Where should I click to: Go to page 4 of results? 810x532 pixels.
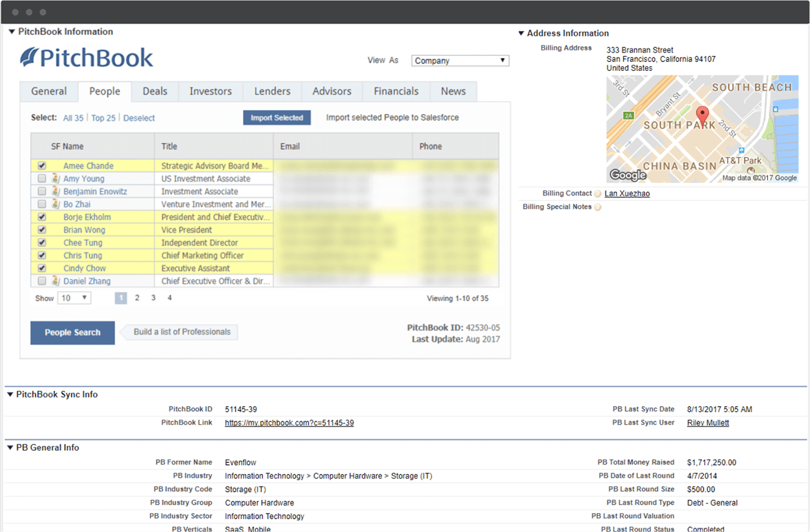170,298
